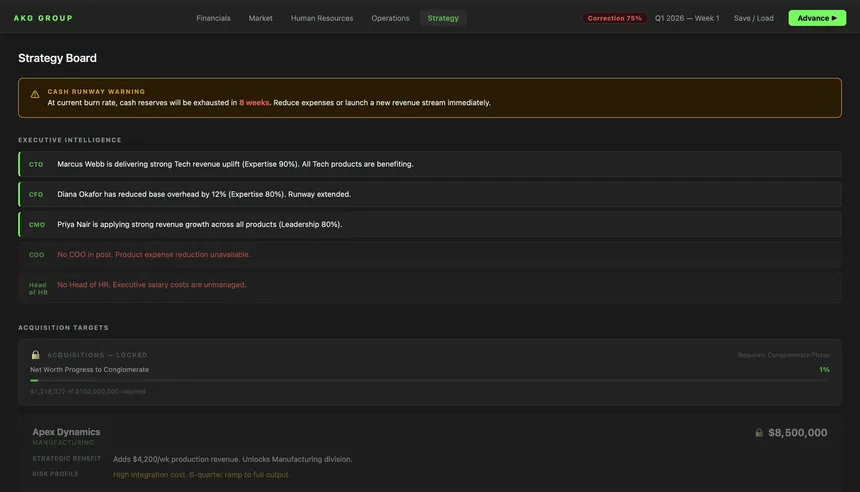860x492 pixels.
Task: Click the Advance button
Action: coord(817,18)
